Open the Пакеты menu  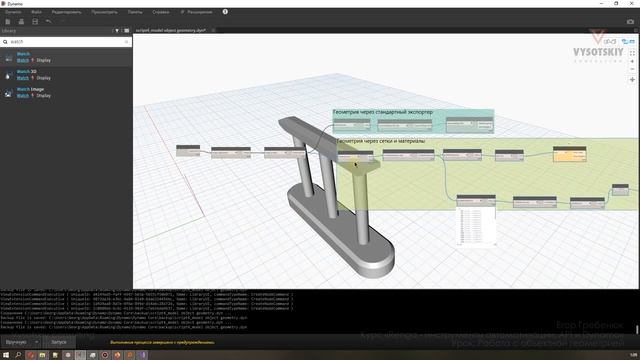pos(135,12)
